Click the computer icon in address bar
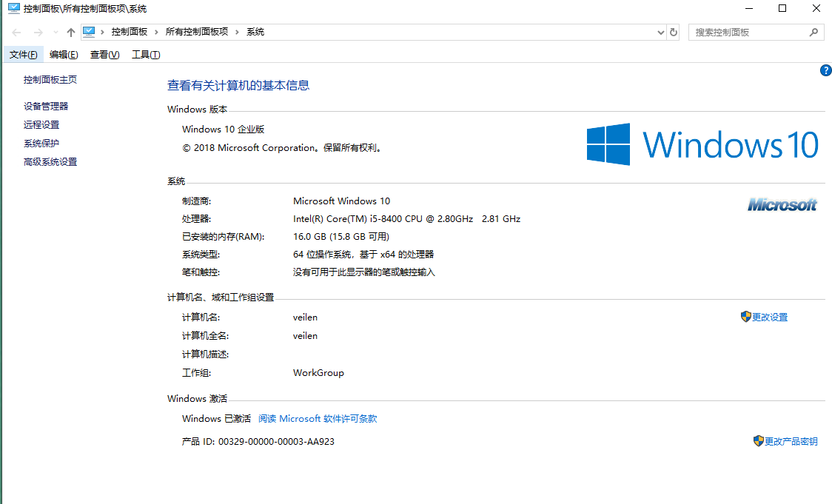The image size is (832, 504). click(89, 32)
